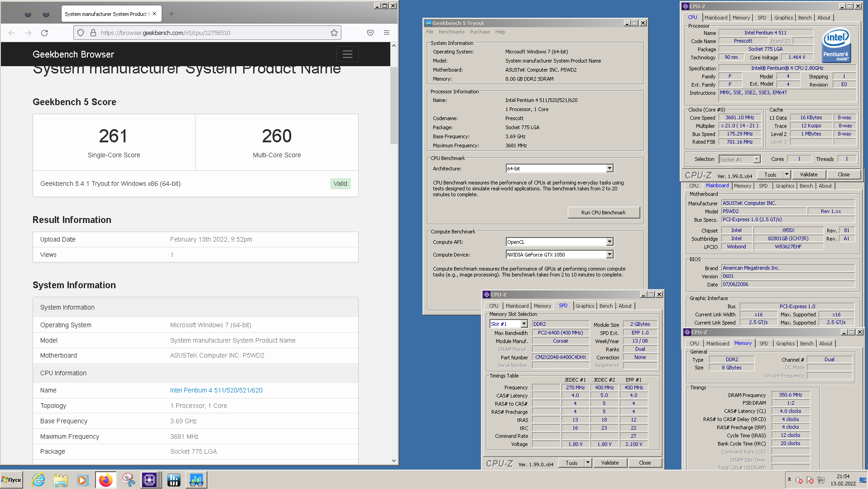
Task: Go back in Firefox browser
Action: click(x=12, y=33)
